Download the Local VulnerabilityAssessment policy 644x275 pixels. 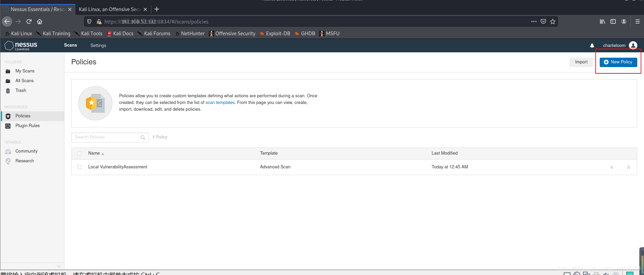coord(612,167)
